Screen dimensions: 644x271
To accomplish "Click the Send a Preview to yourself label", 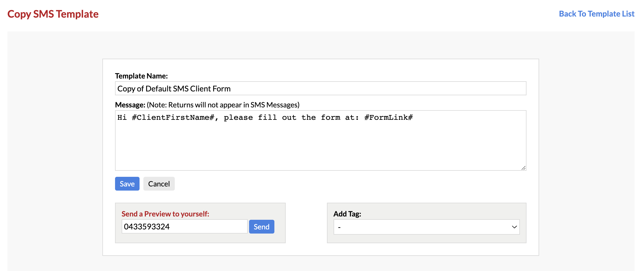I will click(165, 214).
